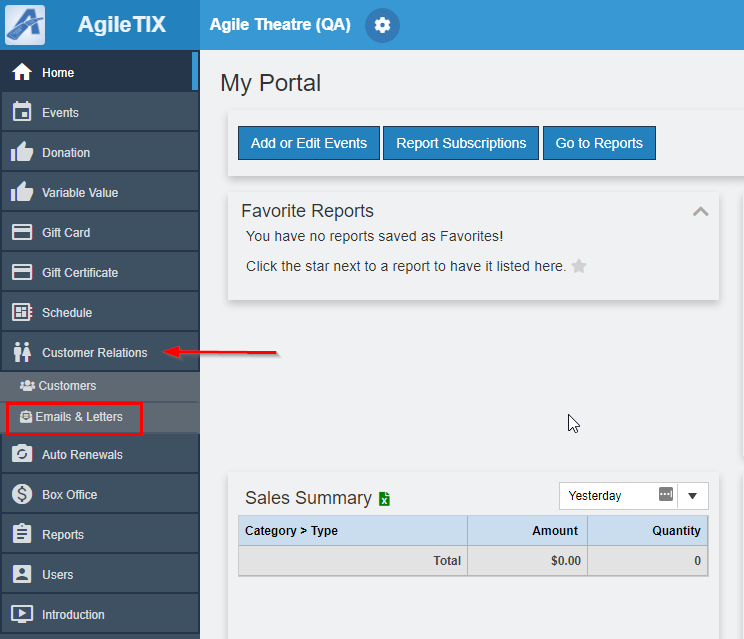Image resolution: width=744 pixels, height=639 pixels.
Task: Click the Events calendar icon
Action: coord(22,112)
